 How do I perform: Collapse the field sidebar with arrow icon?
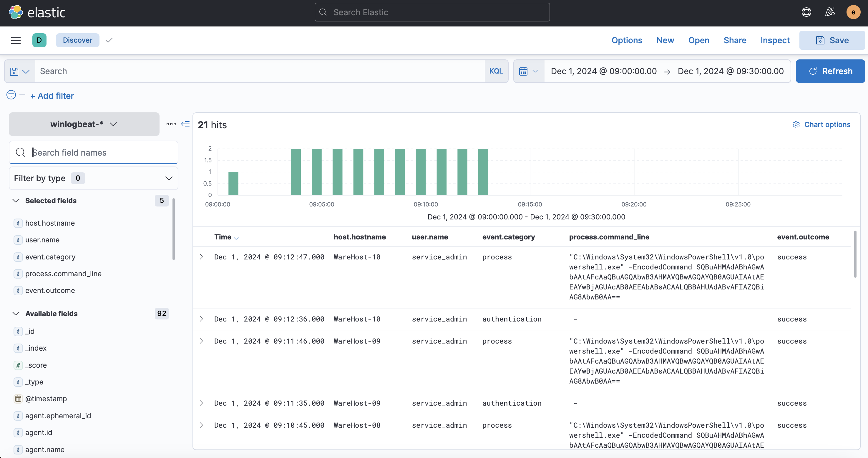[185, 124]
